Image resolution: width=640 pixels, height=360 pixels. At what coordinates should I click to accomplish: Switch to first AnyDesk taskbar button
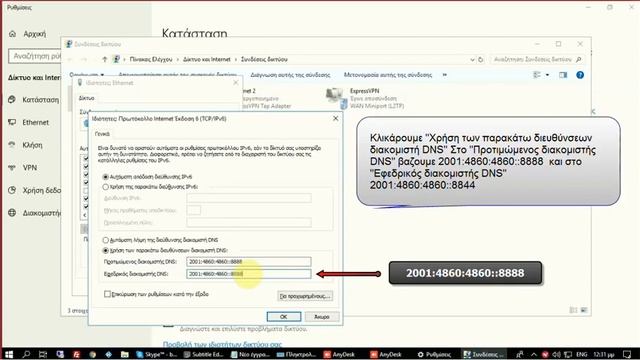pos(339,354)
